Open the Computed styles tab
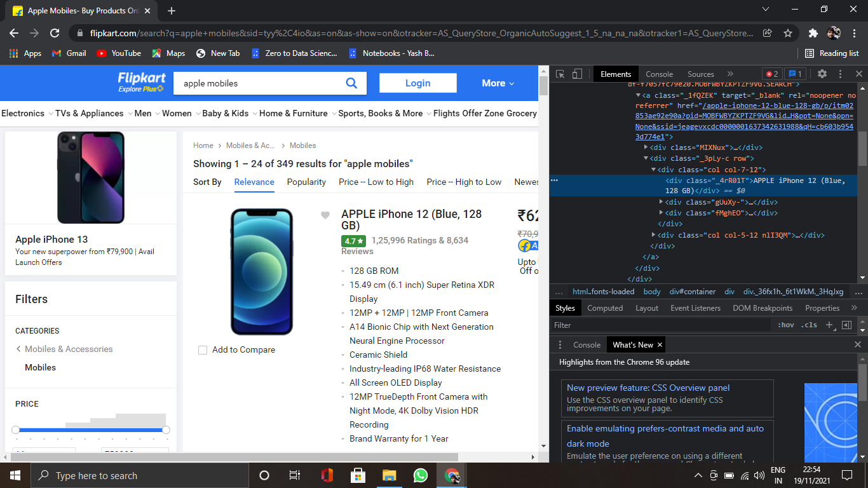 point(605,308)
